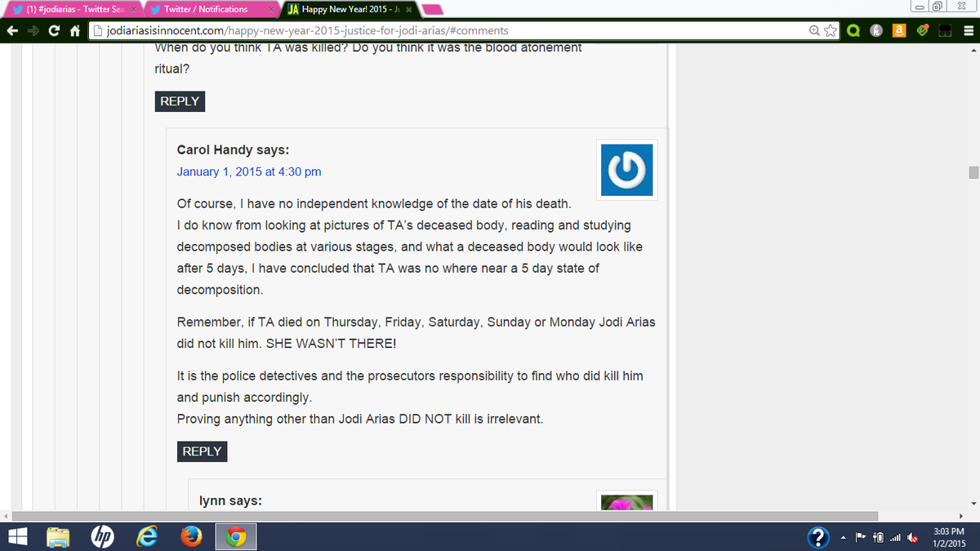
Task: Bookmark this page with the star icon
Action: click(x=831, y=31)
